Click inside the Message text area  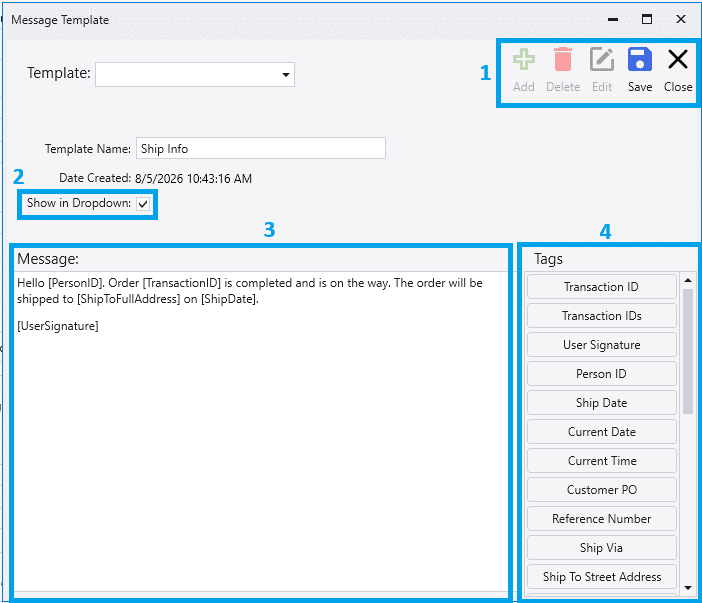point(261,431)
